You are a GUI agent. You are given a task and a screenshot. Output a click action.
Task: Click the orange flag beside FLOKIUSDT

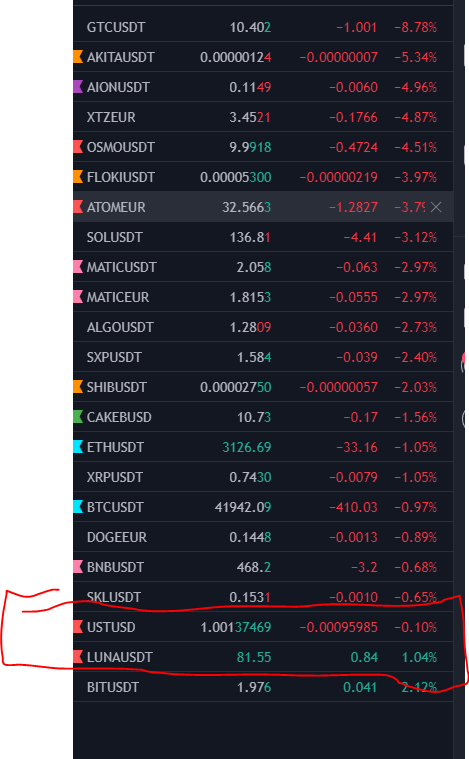(78, 177)
